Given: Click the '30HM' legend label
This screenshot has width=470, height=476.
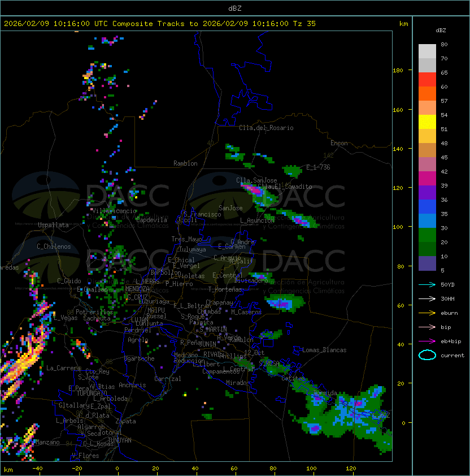Looking at the screenshot, I should (x=447, y=298).
